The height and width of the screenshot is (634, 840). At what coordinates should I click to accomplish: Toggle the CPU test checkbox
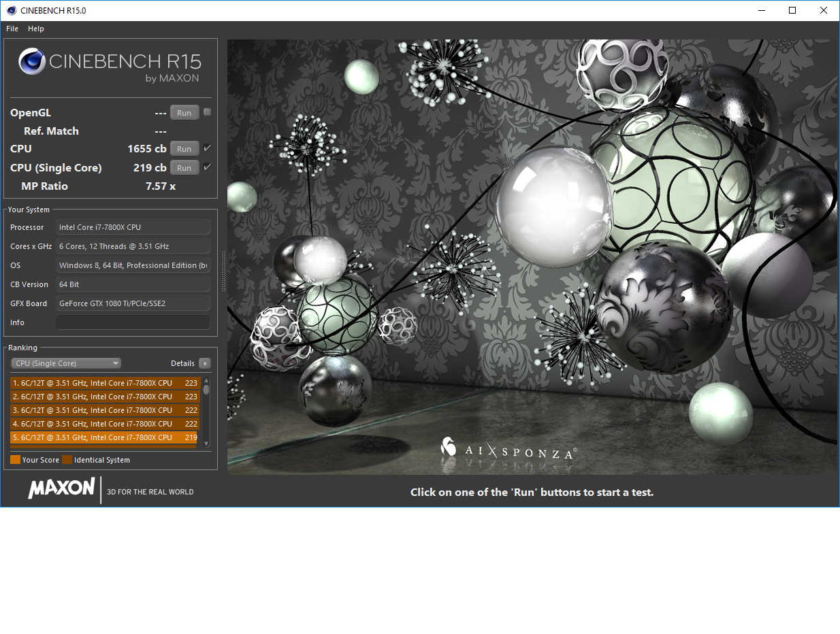[x=207, y=148]
